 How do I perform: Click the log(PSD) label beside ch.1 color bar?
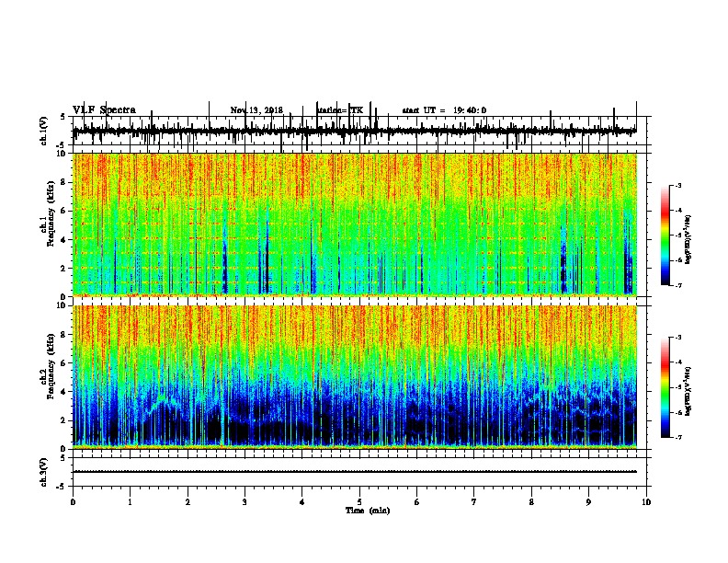coord(688,239)
